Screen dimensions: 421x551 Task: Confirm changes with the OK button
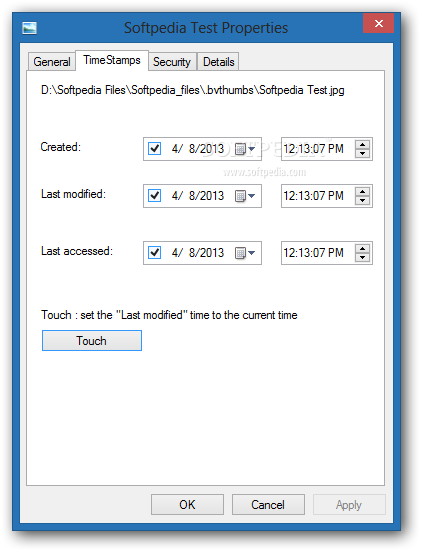187,505
